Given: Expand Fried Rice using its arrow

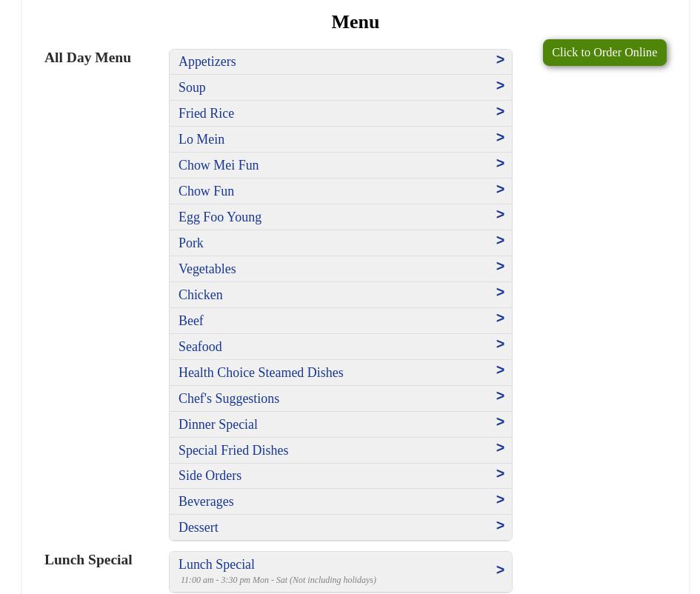Looking at the screenshot, I should tap(500, 112).
